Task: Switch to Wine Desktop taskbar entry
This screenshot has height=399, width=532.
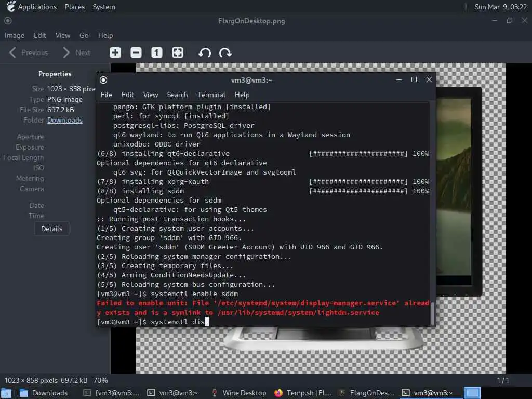Action: 238,393
